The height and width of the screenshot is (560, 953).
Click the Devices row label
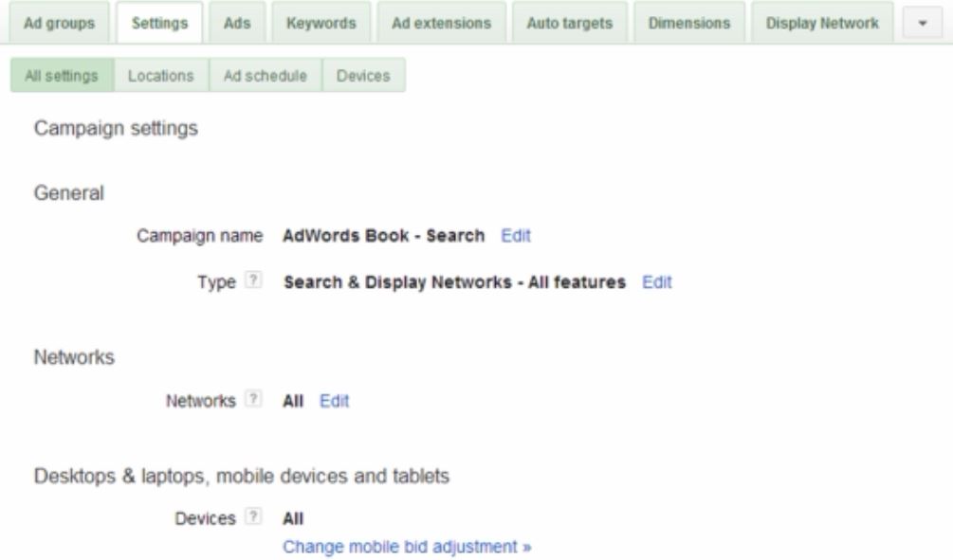[x=205, y=518]
